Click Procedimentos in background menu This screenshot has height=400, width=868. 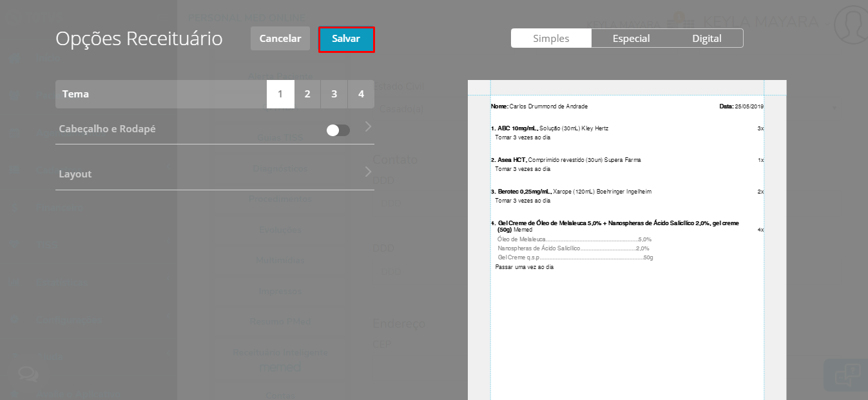[280, 199]
